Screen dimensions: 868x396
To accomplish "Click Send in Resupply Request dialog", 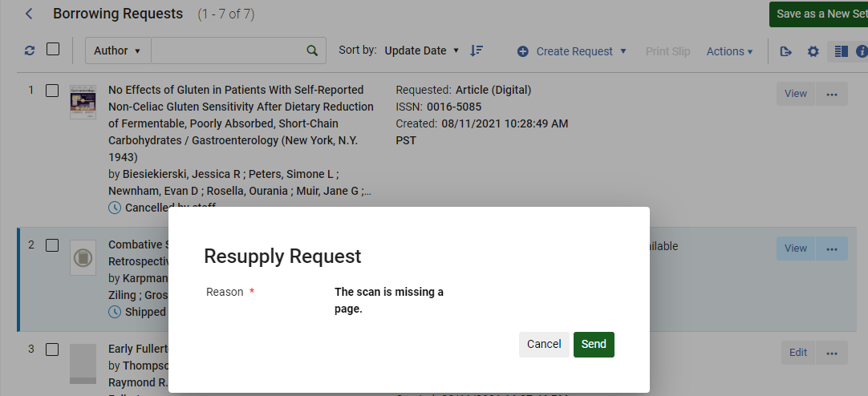I will (x=594, y=344).
